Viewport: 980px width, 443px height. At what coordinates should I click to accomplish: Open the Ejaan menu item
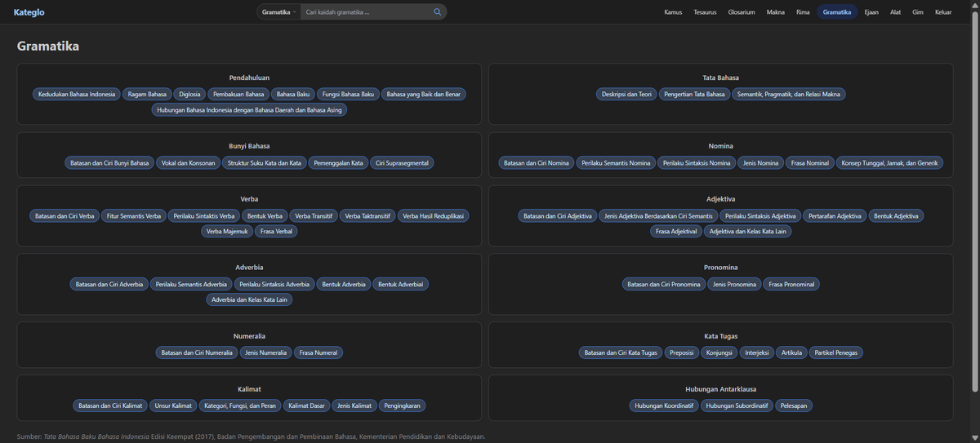click(x=871, y=12)
